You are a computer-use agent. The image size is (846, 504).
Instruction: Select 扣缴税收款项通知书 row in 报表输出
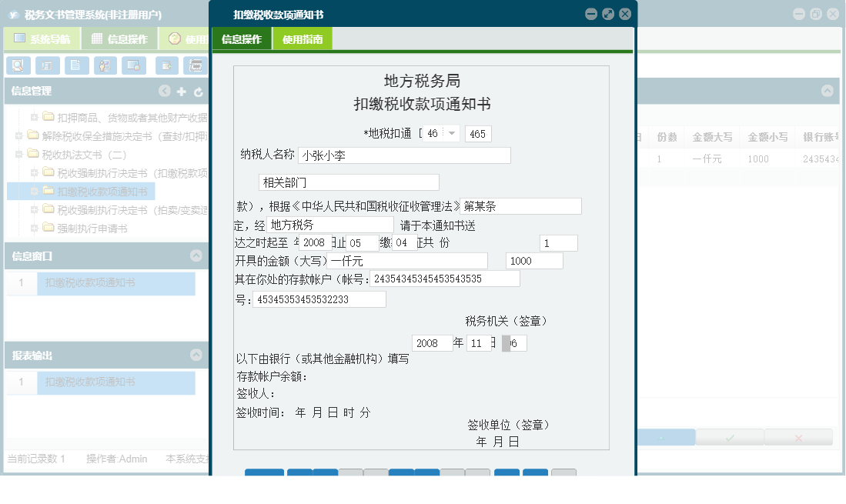pos(116,382)
